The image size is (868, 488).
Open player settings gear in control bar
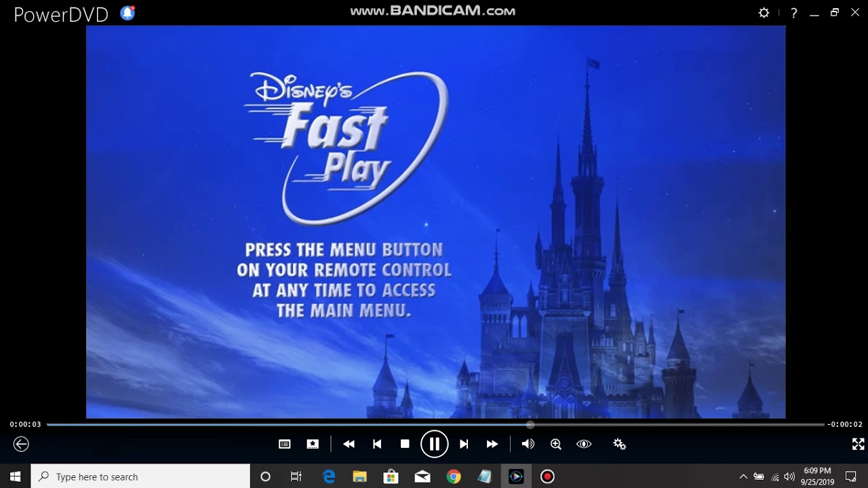(x=619, y=444)
